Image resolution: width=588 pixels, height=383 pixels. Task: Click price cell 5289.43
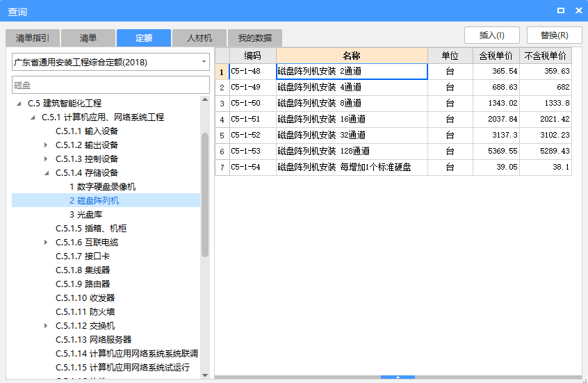[x=545, y=151]
